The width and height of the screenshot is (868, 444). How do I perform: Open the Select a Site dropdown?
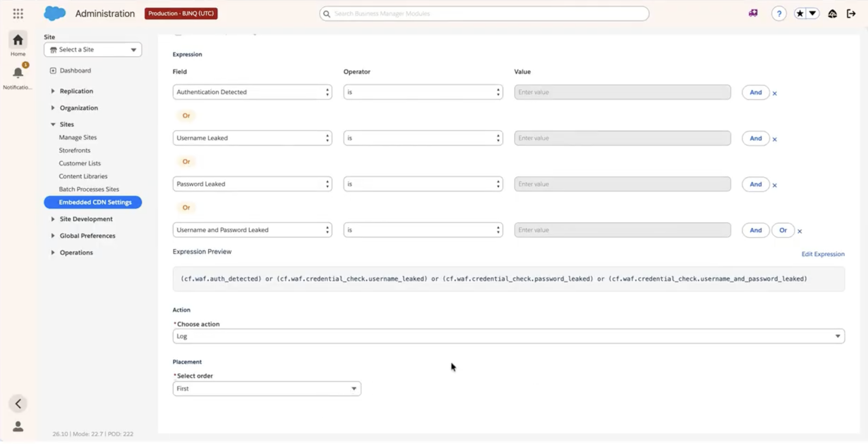tap(93, 50)
